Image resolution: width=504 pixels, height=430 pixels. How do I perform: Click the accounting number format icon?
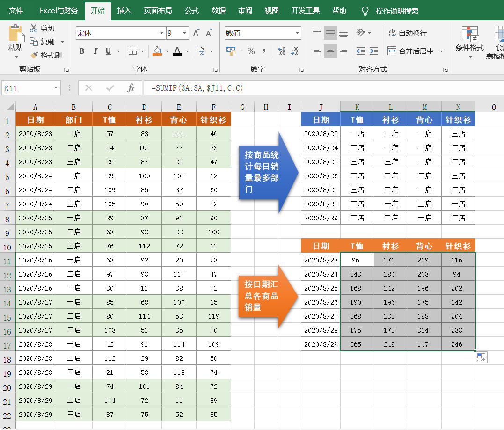(231, 51)
